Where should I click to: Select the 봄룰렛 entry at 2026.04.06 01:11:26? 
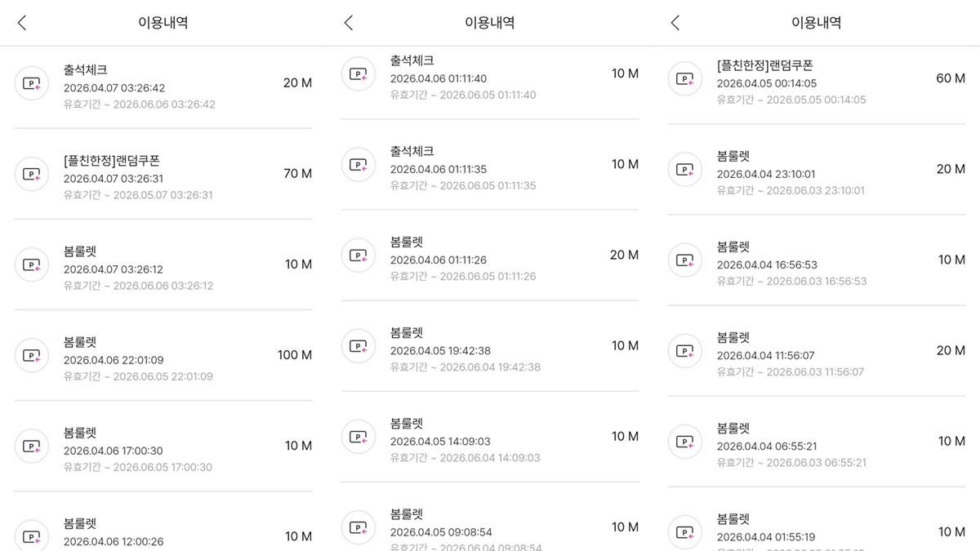(490, 256)
